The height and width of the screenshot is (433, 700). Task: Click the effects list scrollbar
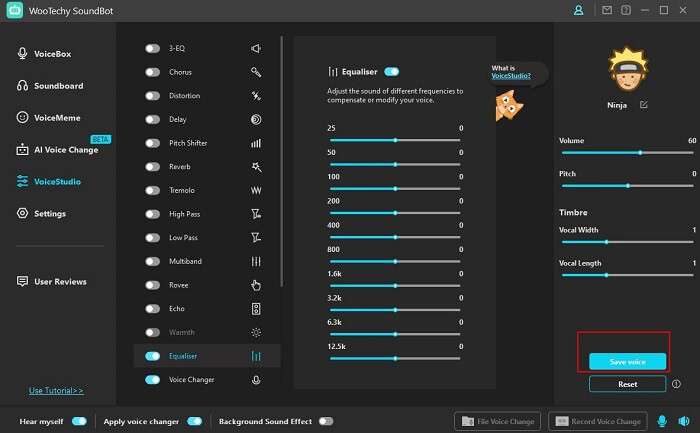pos(282,162)
